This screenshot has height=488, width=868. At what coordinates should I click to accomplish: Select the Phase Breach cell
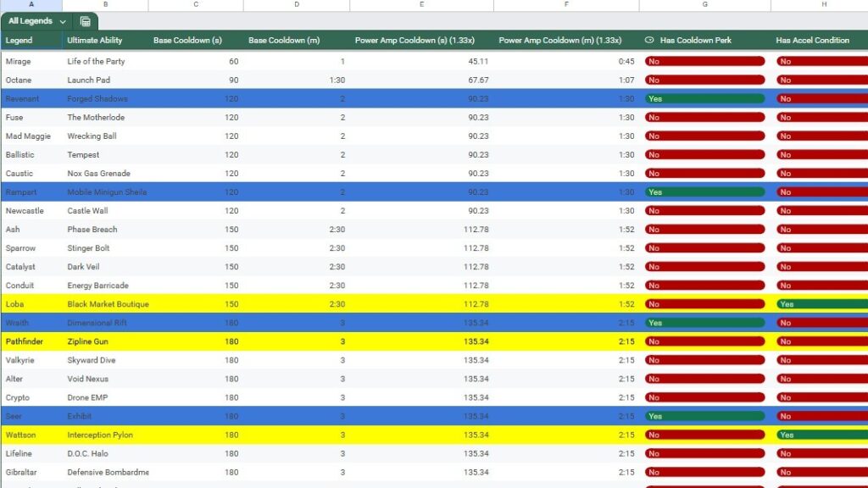click(x=105, y=229)
